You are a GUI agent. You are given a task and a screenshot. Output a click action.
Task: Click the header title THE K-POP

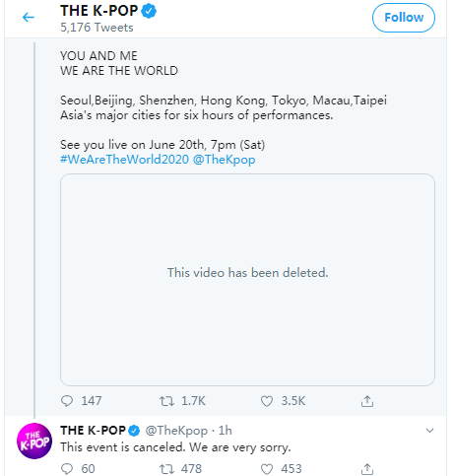click(x=98, y=11)
